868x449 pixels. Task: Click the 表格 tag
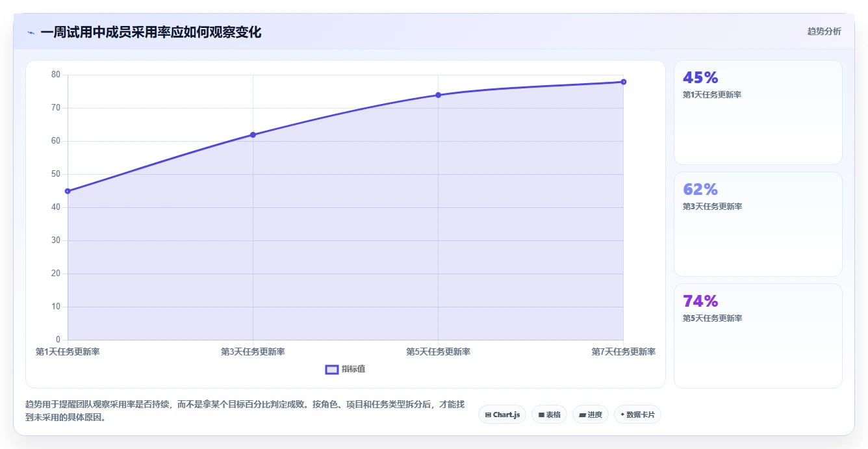pyautogui.click(x=549, y=415)
